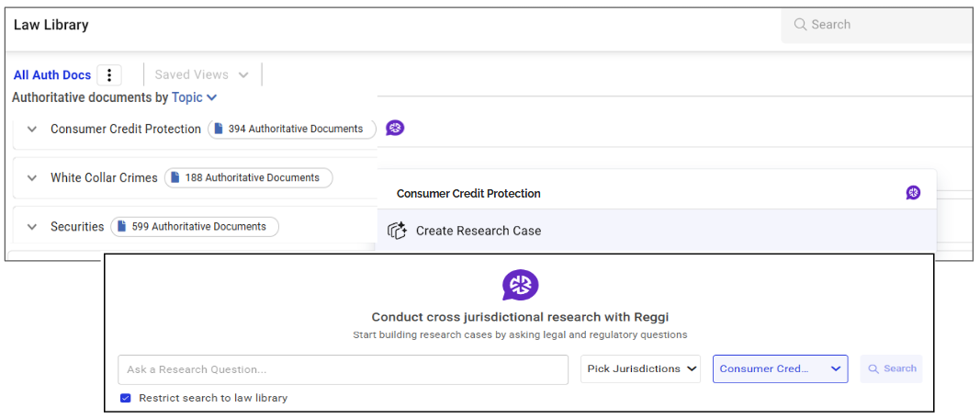Click the Reggi icon beside Consumer Credit Protection row

pos(395,128)
